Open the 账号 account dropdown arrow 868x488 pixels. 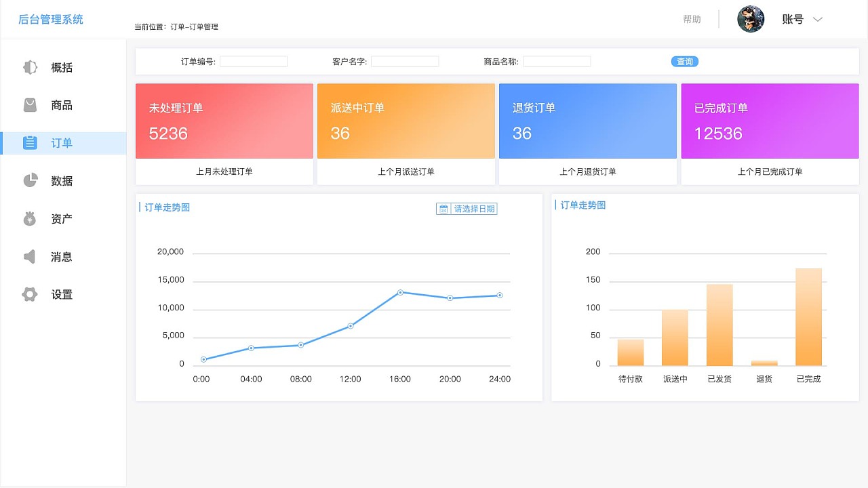818,19
